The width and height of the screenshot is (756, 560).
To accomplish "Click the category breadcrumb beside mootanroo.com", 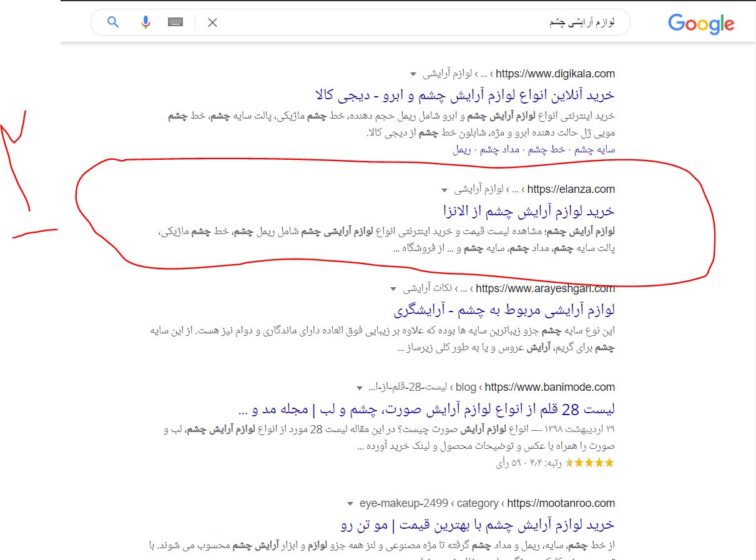I will click(x=478, y=503).
